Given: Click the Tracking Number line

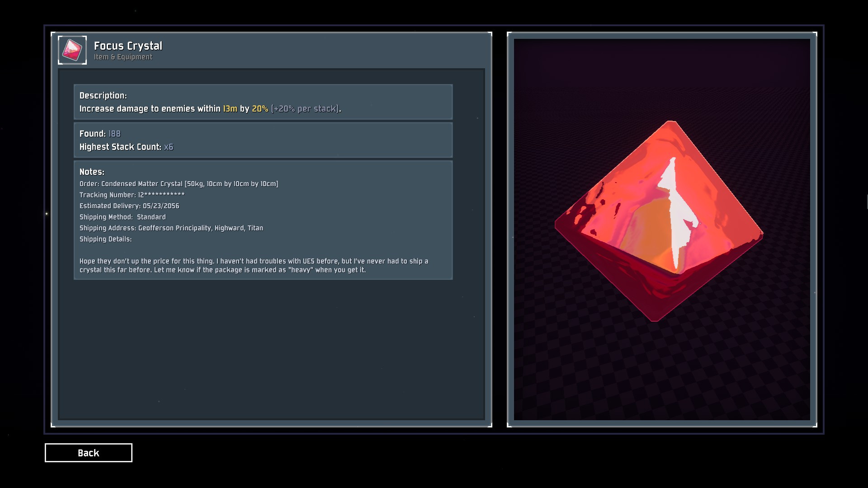Looking at the screenshot, I should (x=132, y=195).
